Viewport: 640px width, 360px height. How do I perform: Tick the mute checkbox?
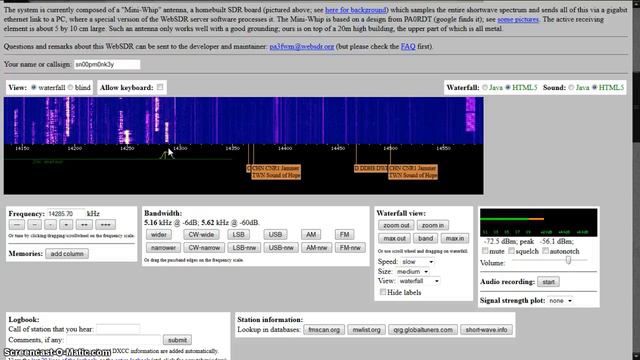[x=485, y=251]
